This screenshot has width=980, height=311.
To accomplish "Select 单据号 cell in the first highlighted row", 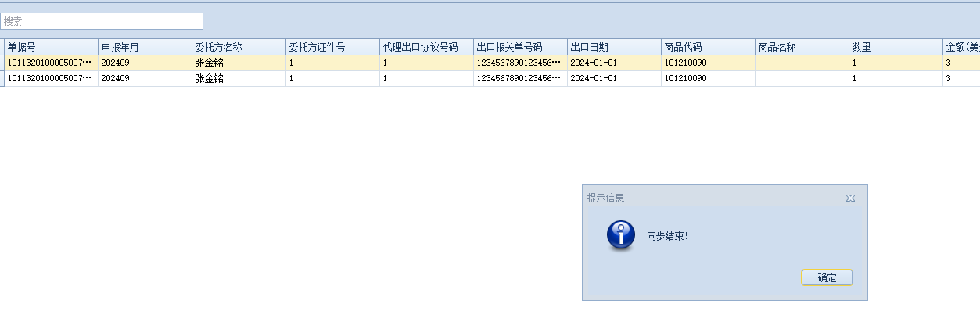I will (52, 63).
